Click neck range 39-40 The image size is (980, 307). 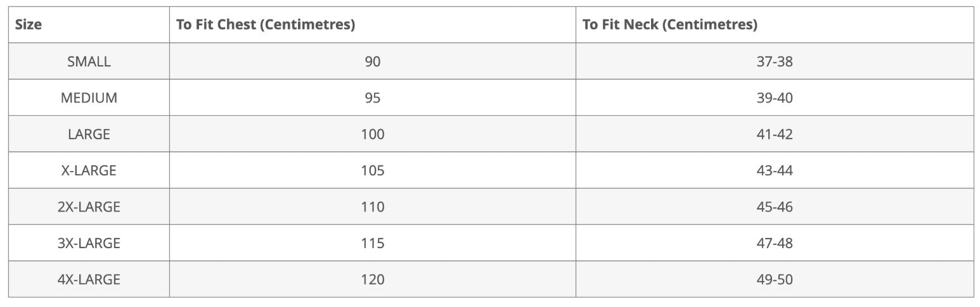(x=775, y=98)
